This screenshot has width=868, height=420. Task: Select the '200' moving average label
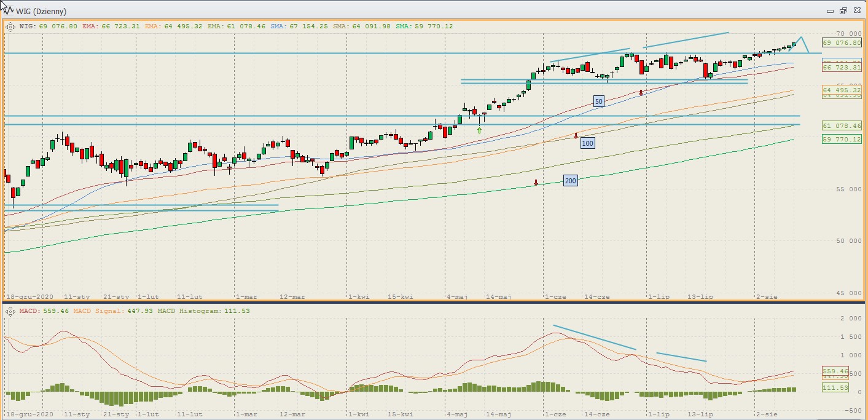coord(570,180)
